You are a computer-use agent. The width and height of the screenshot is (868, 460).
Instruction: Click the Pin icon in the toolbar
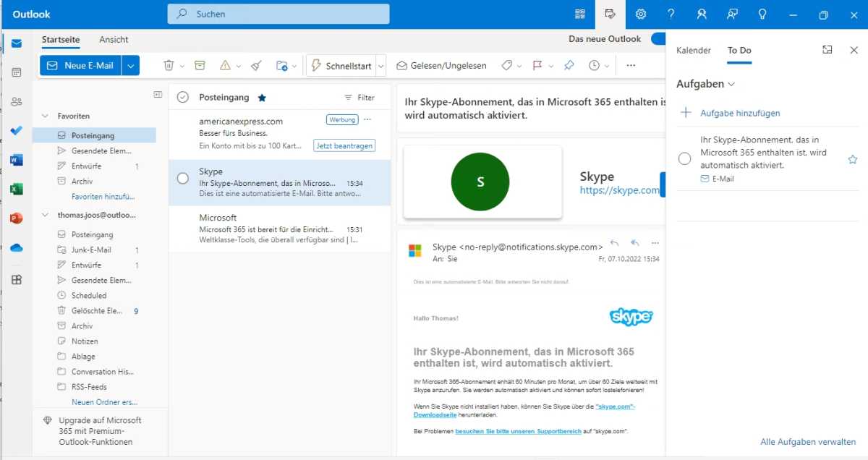pyautogui.click(x=569, y=65)
